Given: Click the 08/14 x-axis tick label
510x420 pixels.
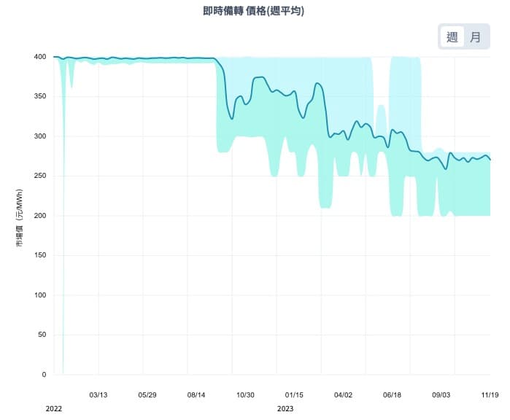Looking at the screenshot, I should pyautogui.click(x=196, y=394).
